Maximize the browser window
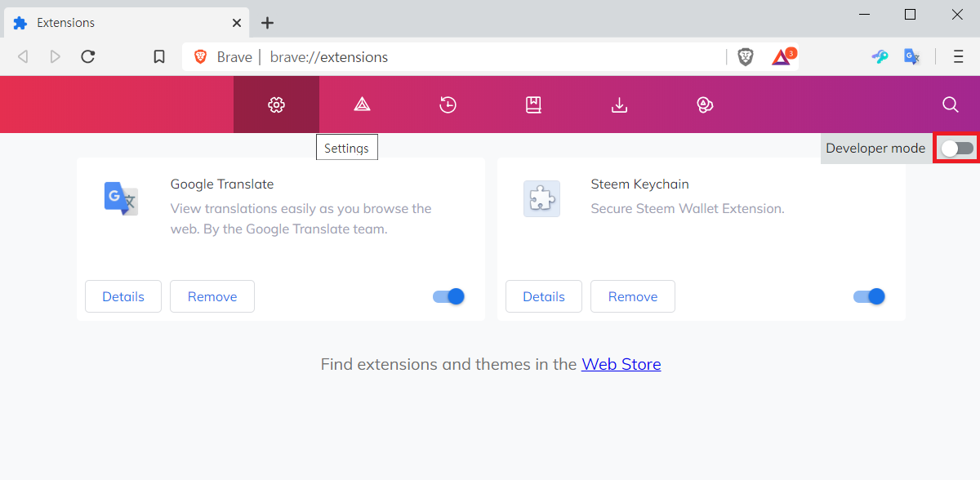 911,15
